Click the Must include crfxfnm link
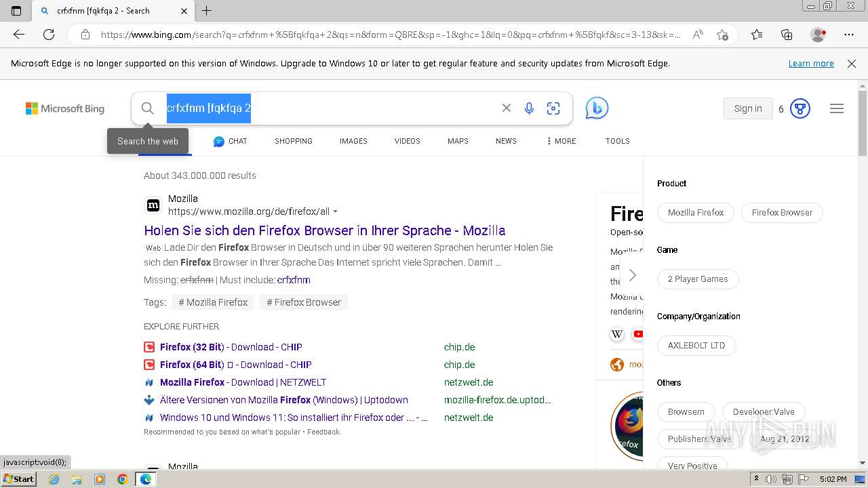Screen dimensions: 868x488 294,280
